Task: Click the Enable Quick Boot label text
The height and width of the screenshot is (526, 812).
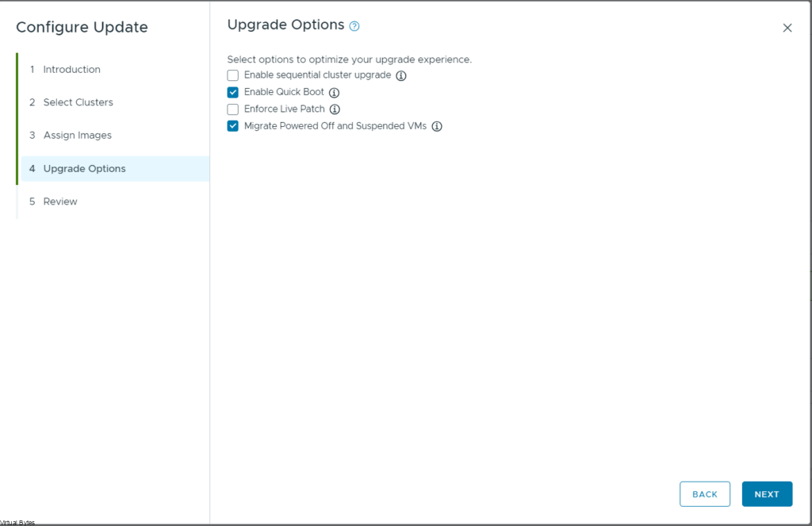Action: (284, 92)
